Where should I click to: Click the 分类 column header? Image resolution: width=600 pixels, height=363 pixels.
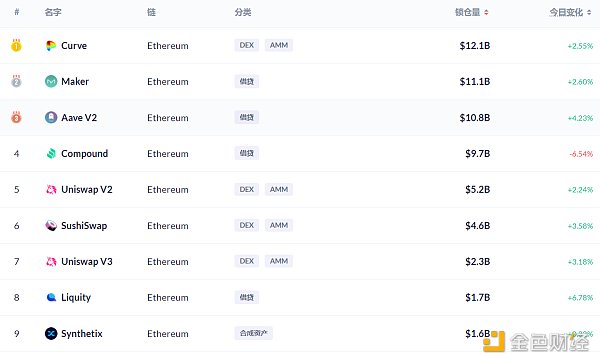click(x=243, y=12)
